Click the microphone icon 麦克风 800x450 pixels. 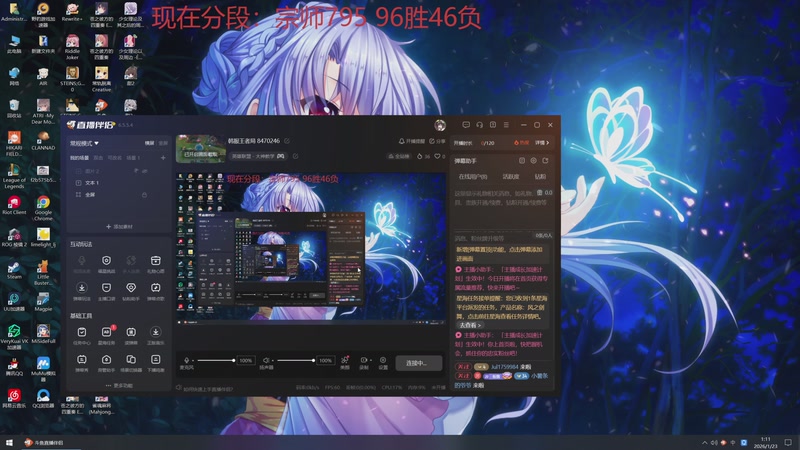coord(187,360)
